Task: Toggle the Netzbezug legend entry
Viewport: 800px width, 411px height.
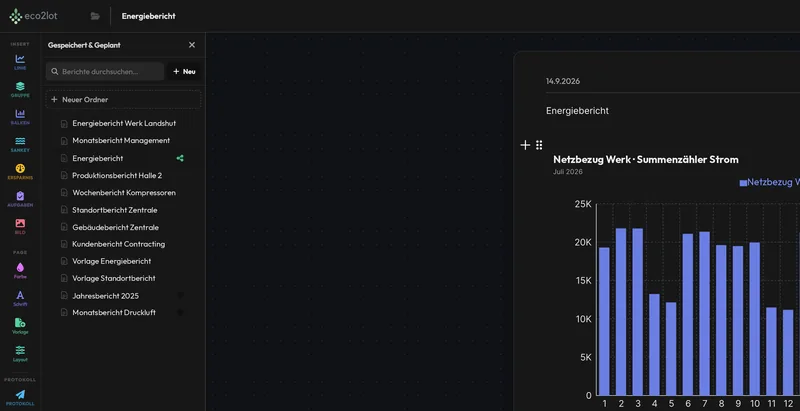Action: tap(769, 183)
